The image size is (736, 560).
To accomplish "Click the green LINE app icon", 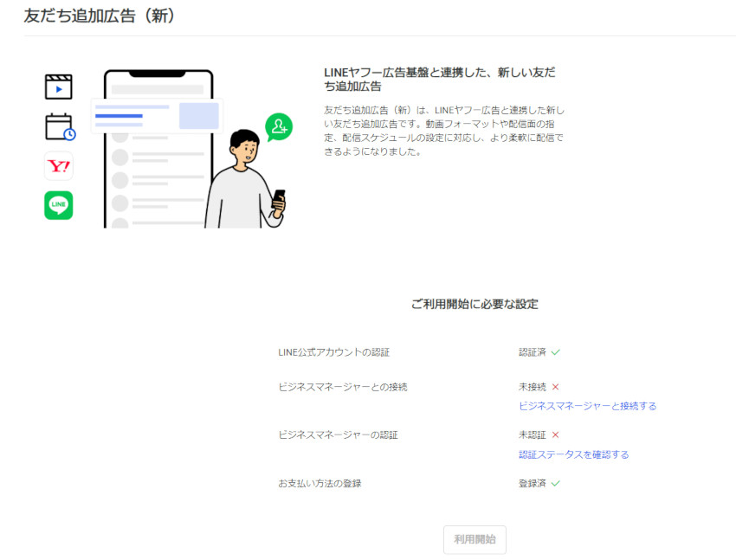I will pyautogui.click(x=59, y=205).
